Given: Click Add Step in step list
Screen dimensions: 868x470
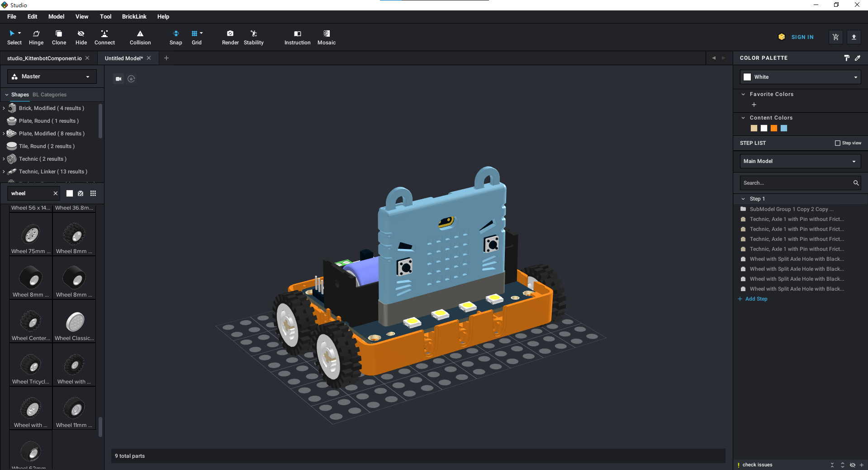Looking at the screenshot, I should (x=756, y=299).
